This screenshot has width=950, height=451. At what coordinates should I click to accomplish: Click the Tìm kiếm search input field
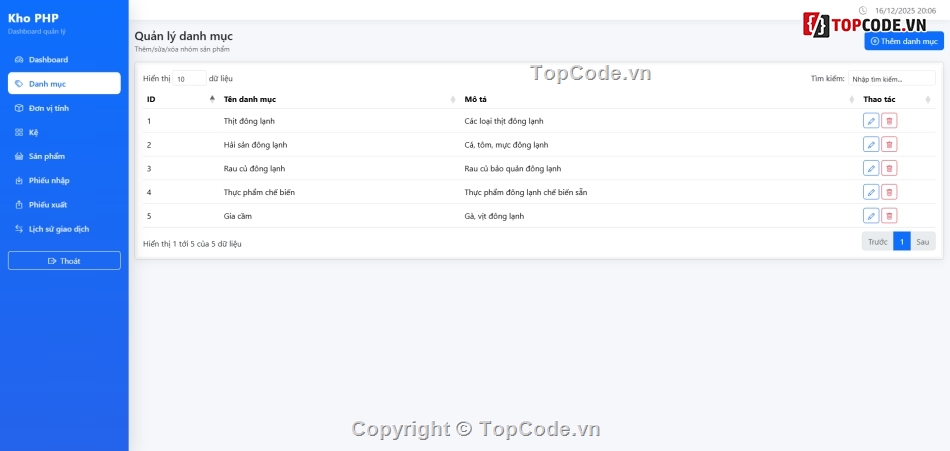click(x=891, y=78)
